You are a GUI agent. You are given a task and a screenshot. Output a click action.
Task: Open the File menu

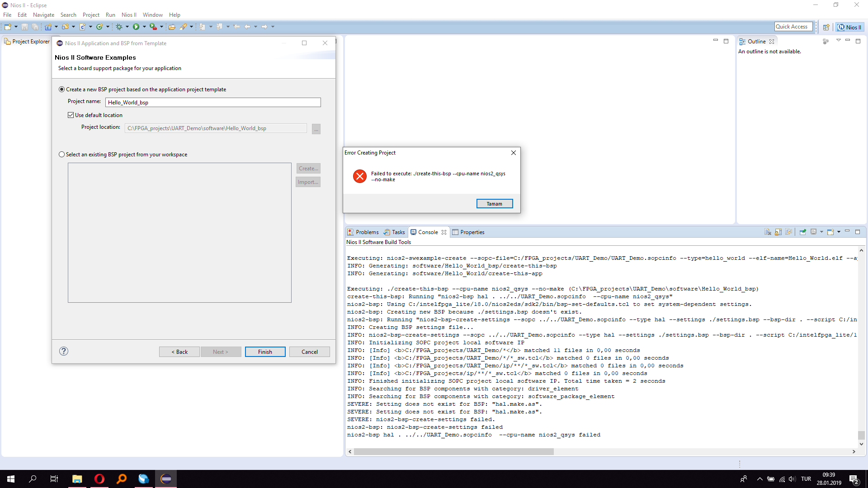(x=7, y=15)
